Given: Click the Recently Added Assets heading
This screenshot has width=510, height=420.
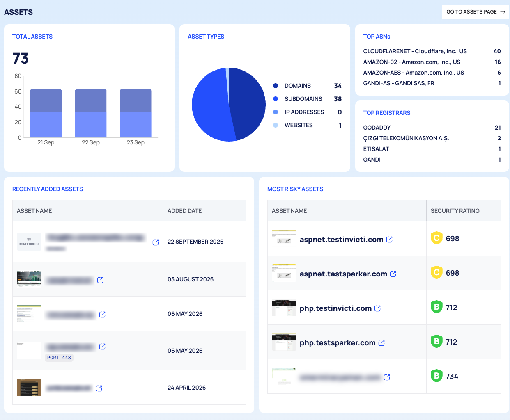Looking at the screenshot, I should 48,189.
